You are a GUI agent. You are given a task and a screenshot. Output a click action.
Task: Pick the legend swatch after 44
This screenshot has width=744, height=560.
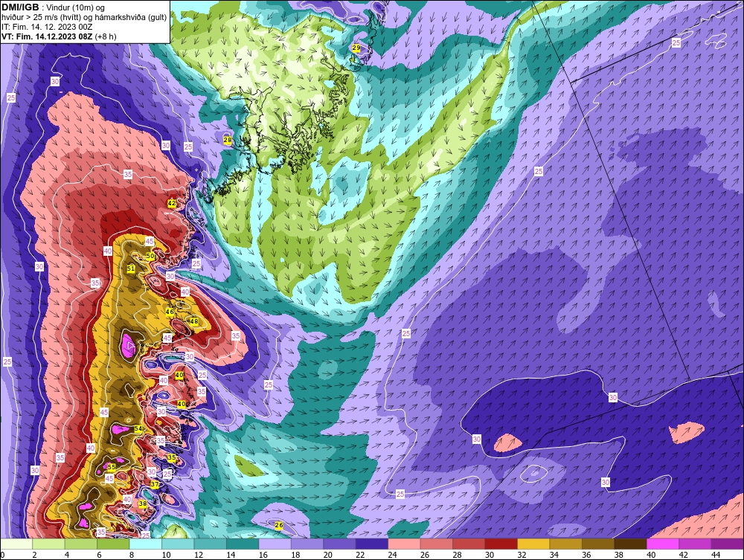pos(728,544)
